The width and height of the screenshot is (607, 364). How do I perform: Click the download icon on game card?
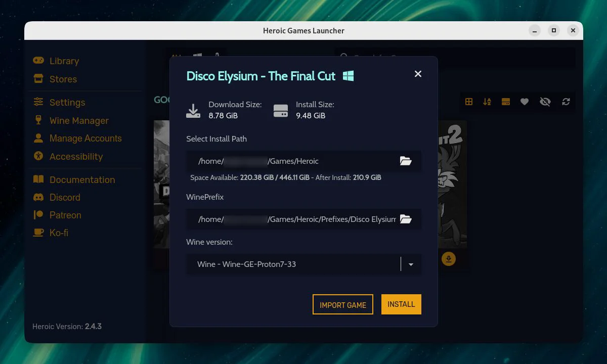pyautogui.click(x=449, y=259)
